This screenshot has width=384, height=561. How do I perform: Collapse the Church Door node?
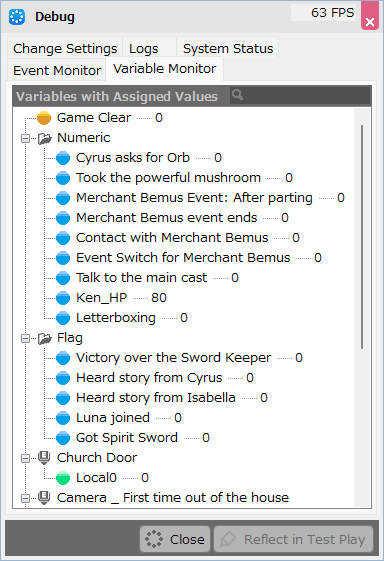tap(25, 458)
